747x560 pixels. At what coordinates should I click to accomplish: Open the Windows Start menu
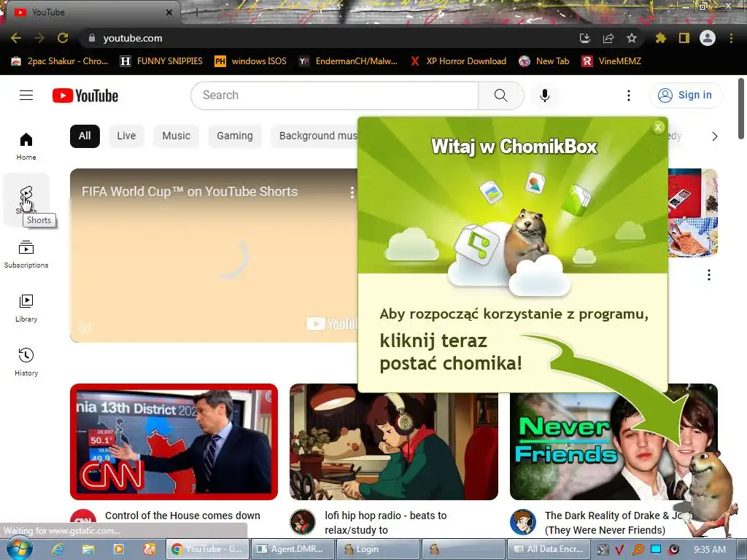(x=19, y=548)
